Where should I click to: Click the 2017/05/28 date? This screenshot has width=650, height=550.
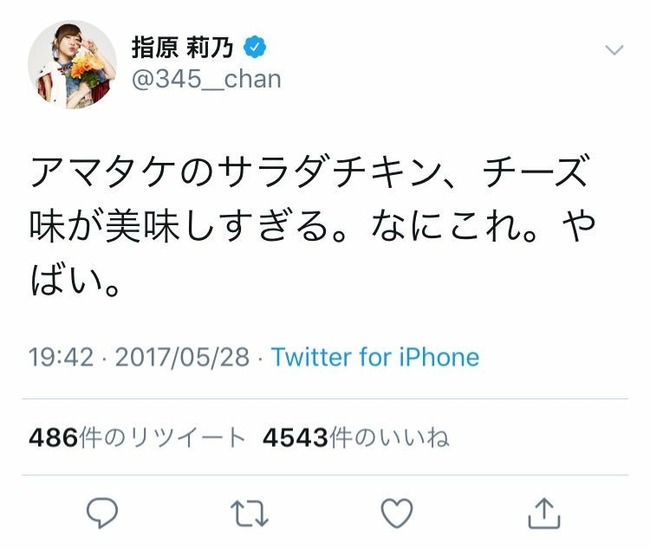point(182,357)
